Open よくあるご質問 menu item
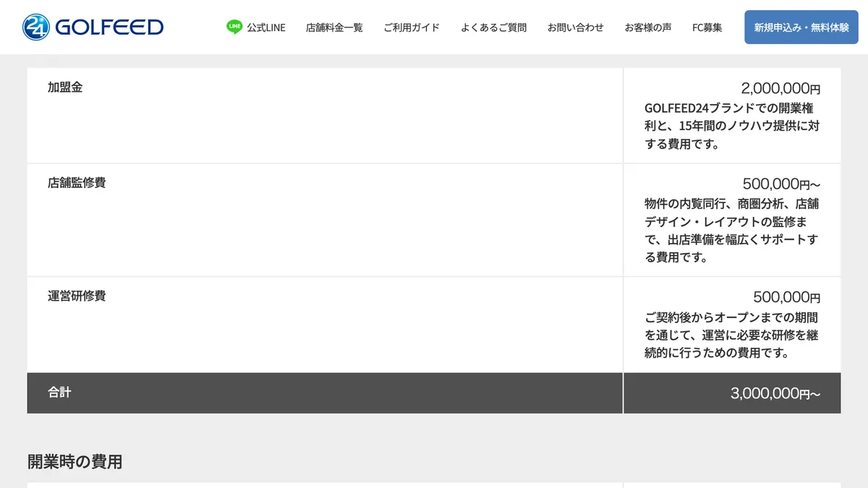Screen dimensions: 868x488 493,27
